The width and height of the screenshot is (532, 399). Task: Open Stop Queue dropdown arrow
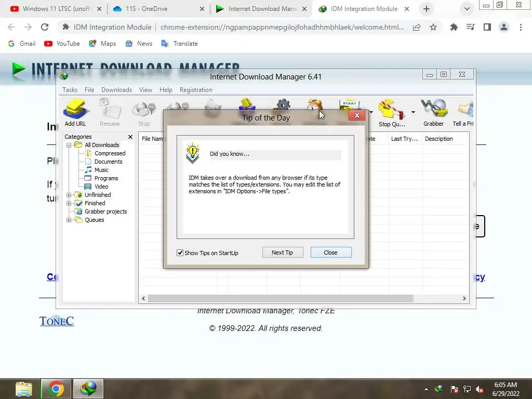pyautogui.click(x=413, y=112)
